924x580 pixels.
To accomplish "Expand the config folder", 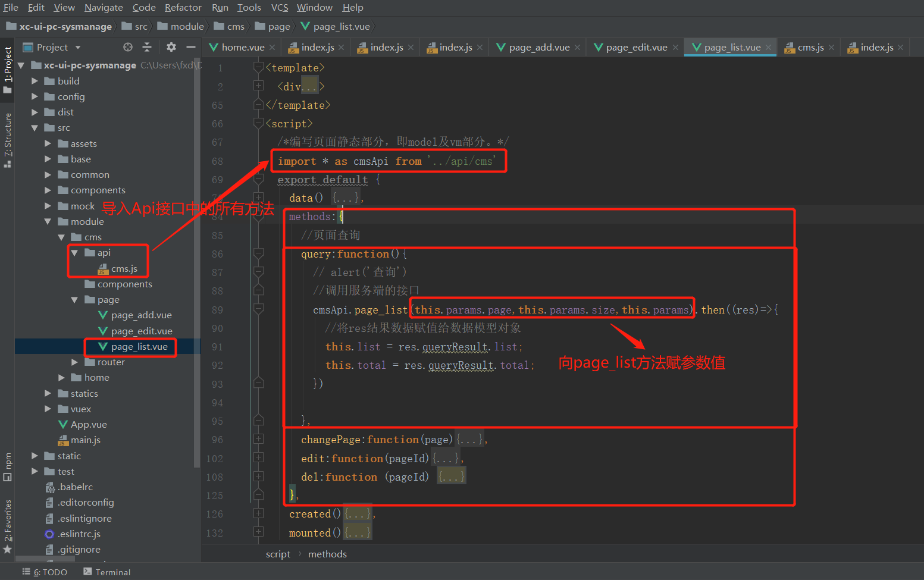I will [x=35, y=96].
